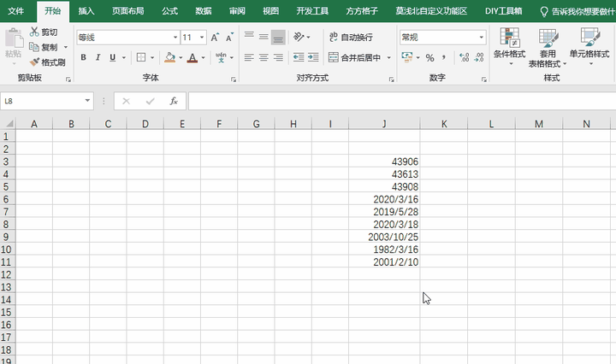Switch to the 公式 Formulas tab
The image size is (616, 364).
coord(169,11)
